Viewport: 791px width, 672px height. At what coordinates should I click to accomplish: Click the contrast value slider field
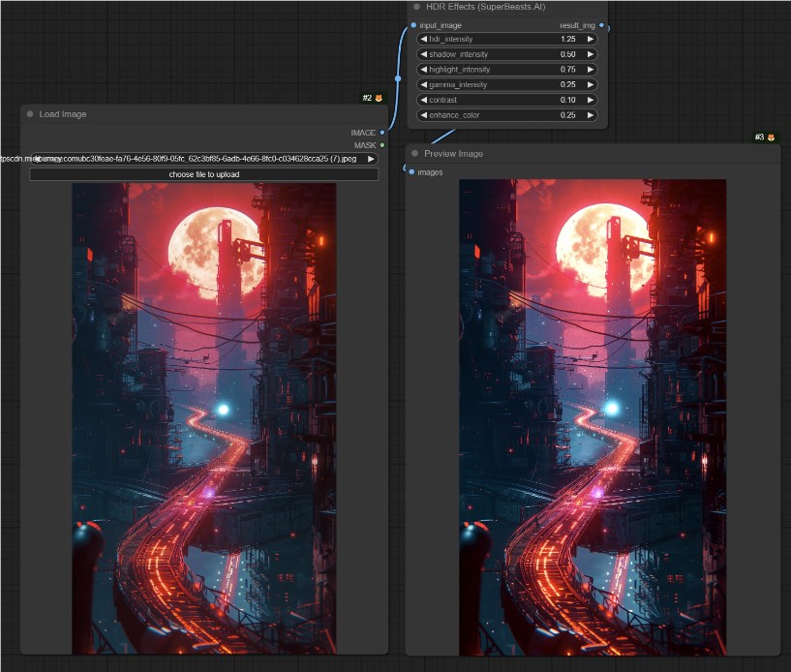point(507,100)
